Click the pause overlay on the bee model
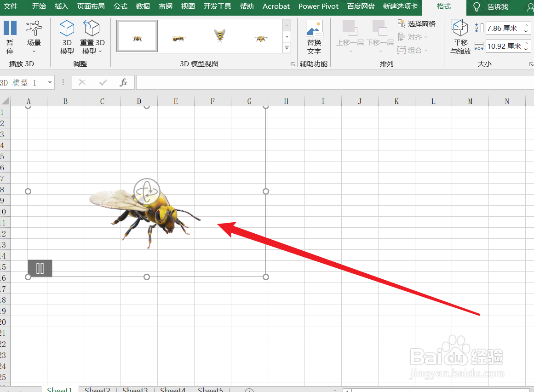This screenshot has height=392, width=534. point(39,268)
